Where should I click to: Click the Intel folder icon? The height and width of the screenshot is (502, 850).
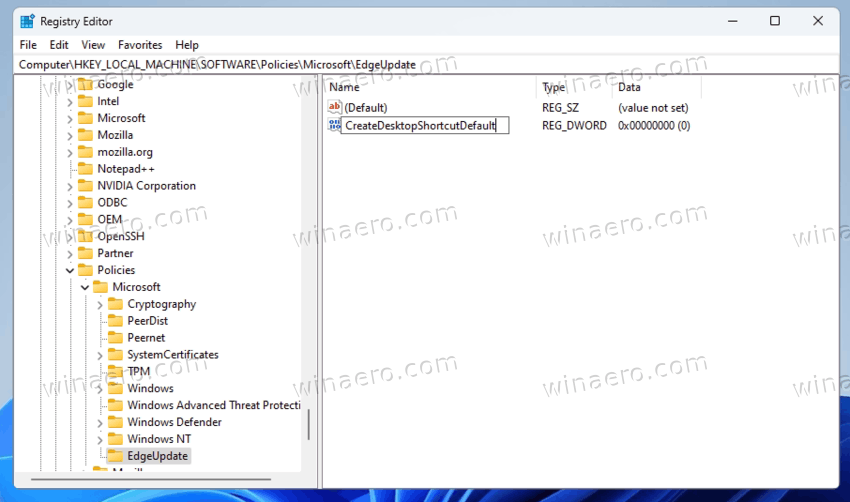coord(86,101)
